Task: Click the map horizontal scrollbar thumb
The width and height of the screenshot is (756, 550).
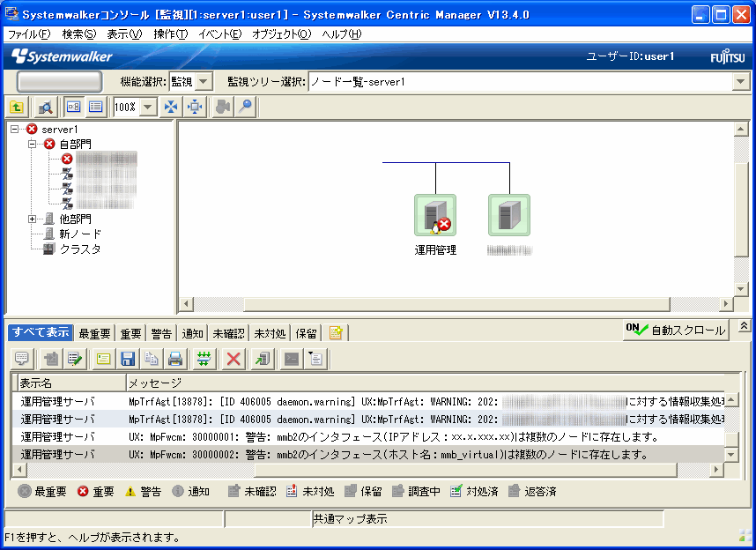Action: pyautogui.click(x=457, y=304)
